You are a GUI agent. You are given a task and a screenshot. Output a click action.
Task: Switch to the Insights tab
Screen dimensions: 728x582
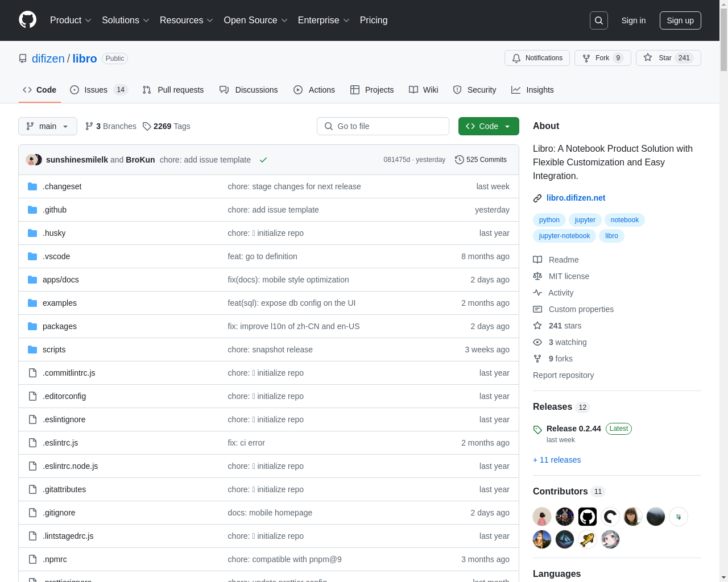click(x=532, y=90)
